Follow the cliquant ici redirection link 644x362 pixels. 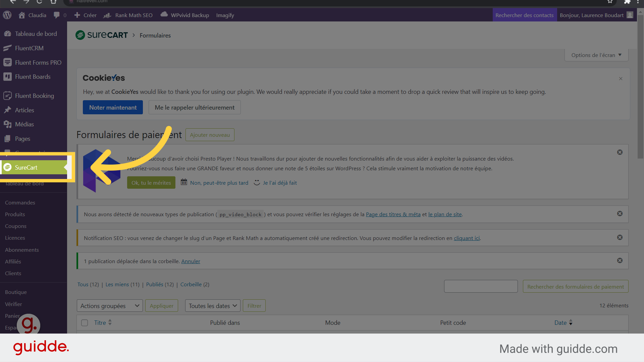pos(467,238)
